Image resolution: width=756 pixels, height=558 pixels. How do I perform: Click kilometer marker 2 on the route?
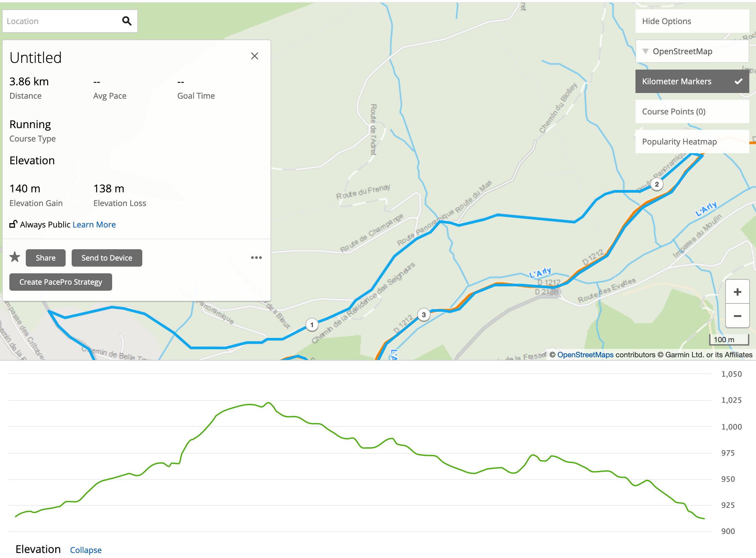point(657,184)
